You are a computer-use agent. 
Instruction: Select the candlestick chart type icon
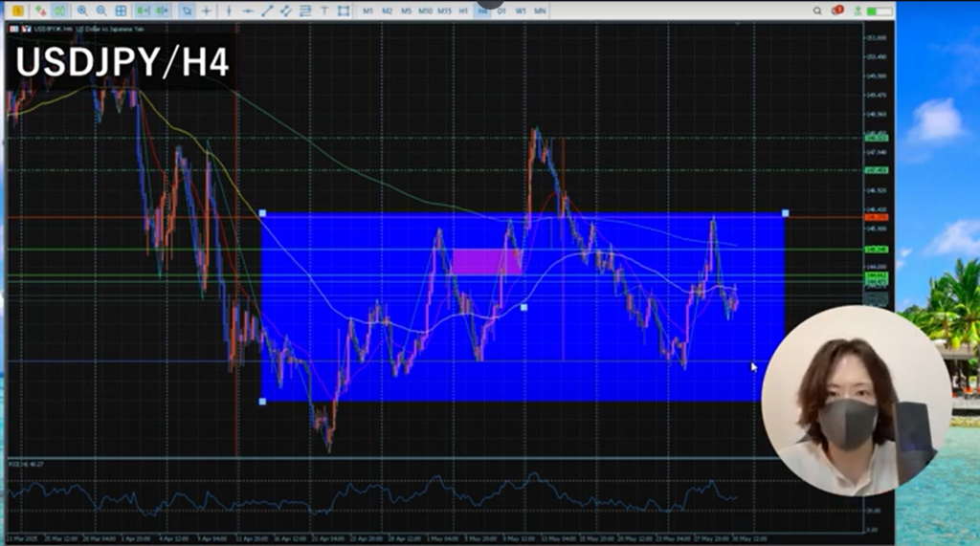pyautogui.click(x=60, y=11)
